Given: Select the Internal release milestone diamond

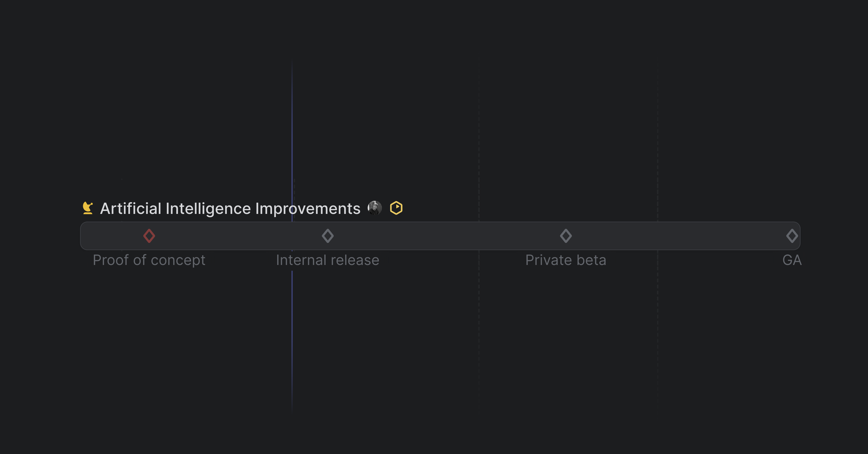Looking at the screenshot, I should pyautogui.click(x=328, y=236).
